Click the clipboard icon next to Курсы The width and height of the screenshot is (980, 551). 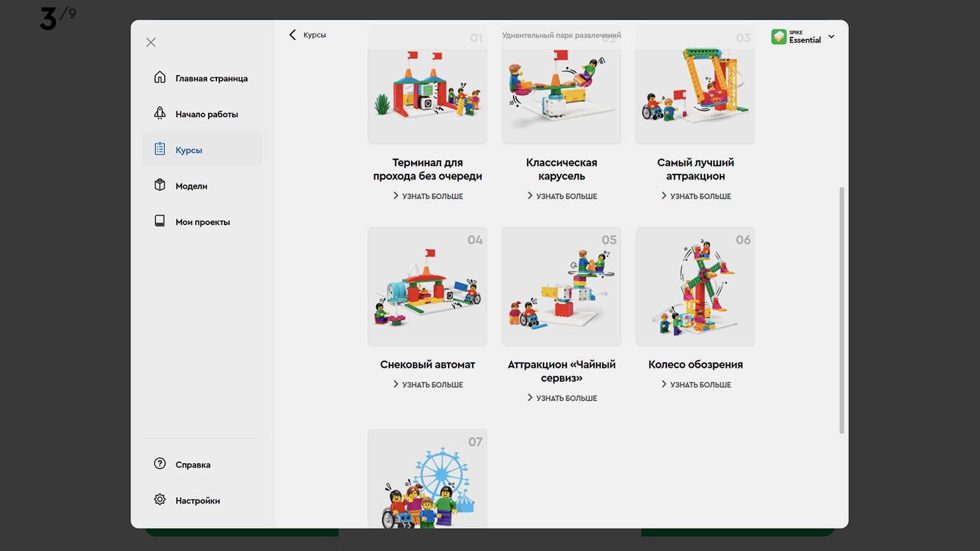(160, 149)
